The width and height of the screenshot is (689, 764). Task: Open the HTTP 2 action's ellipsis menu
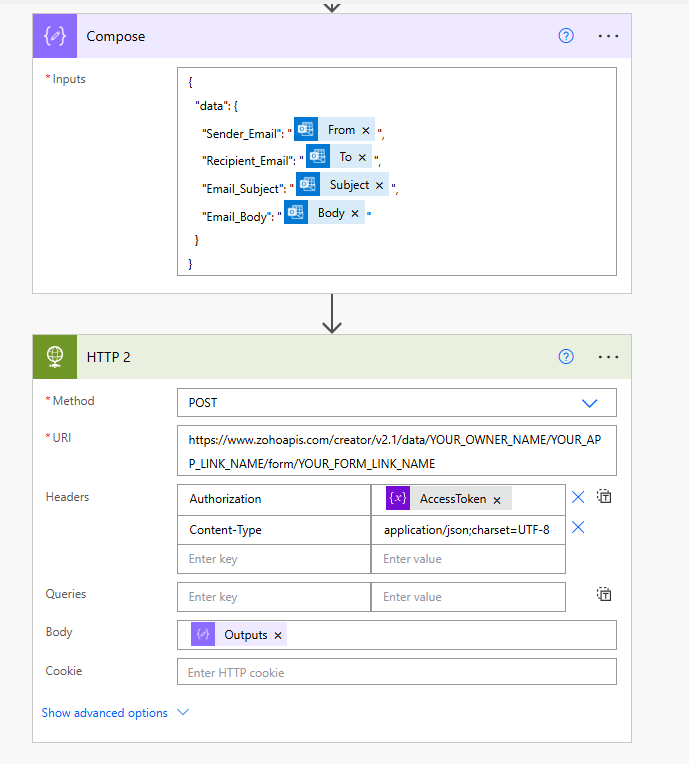(x=608, y=357)
